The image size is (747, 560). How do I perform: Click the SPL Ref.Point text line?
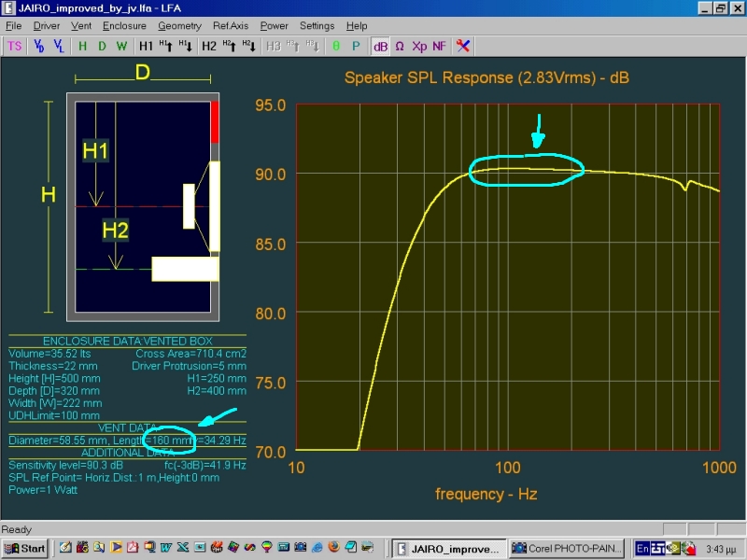(114, 478)
